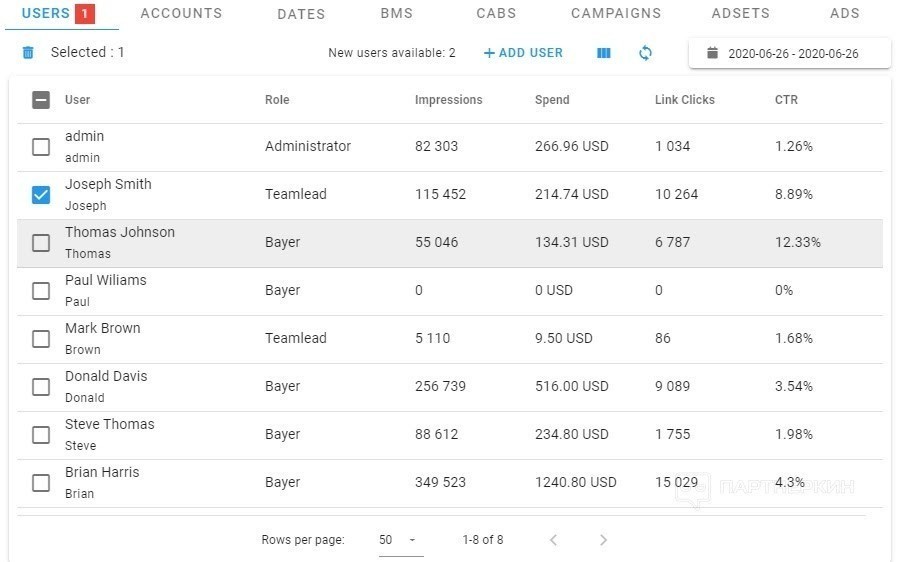This screenshot has width=905, height=562.
Task: Open the Donald Davis user entry
Action: click(x=106, y=376)
